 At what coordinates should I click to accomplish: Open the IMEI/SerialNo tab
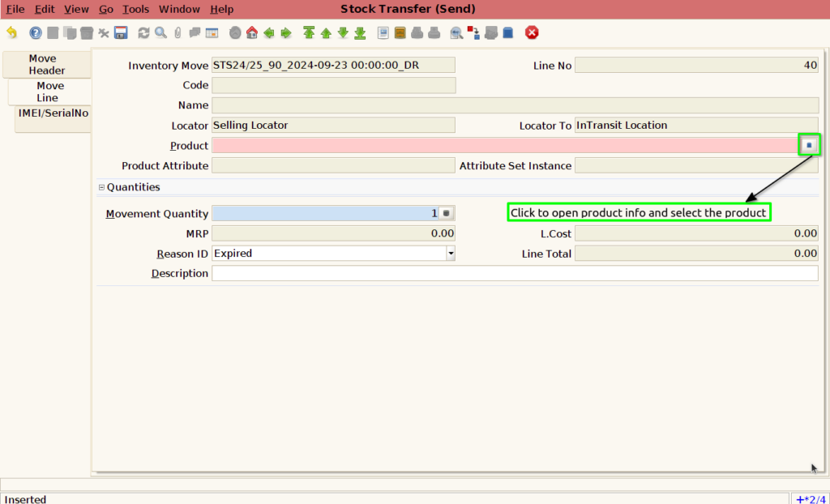(x=53, y=118)
